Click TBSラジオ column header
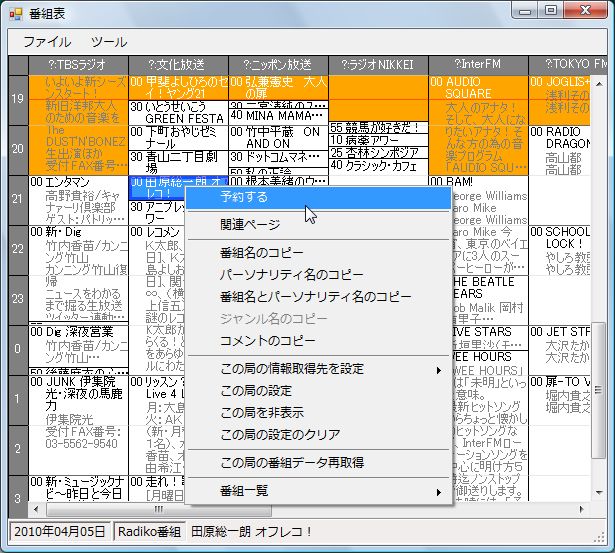The image size is (615, 553). (78, 65)
